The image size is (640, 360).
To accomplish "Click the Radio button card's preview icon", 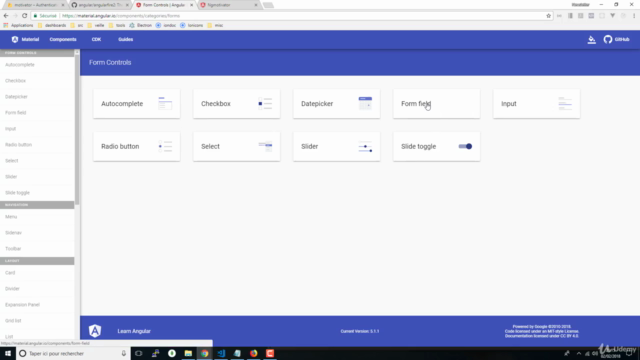I will (165, 146).
